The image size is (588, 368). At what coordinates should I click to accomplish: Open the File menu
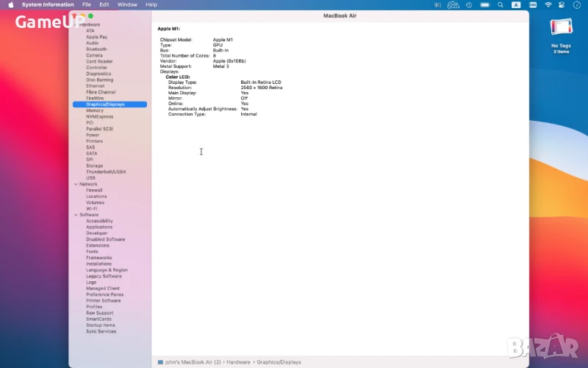(x=87, y=4)
